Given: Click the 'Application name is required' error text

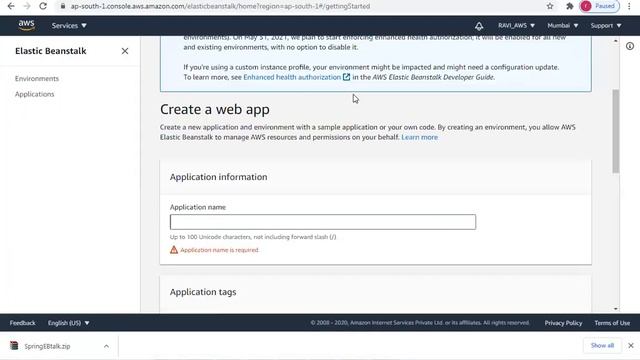Looking at the screenshot, I should [x=219, y=250].
